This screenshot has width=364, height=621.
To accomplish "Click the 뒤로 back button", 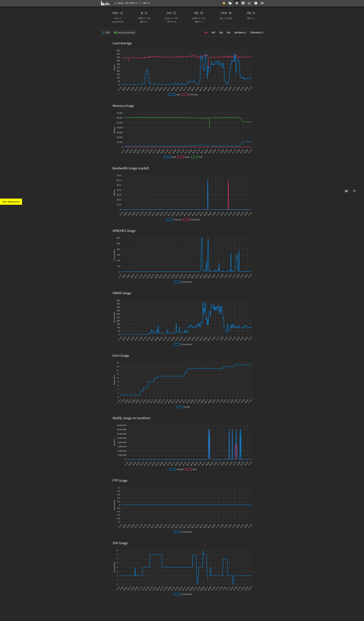I will click(106, 33).
